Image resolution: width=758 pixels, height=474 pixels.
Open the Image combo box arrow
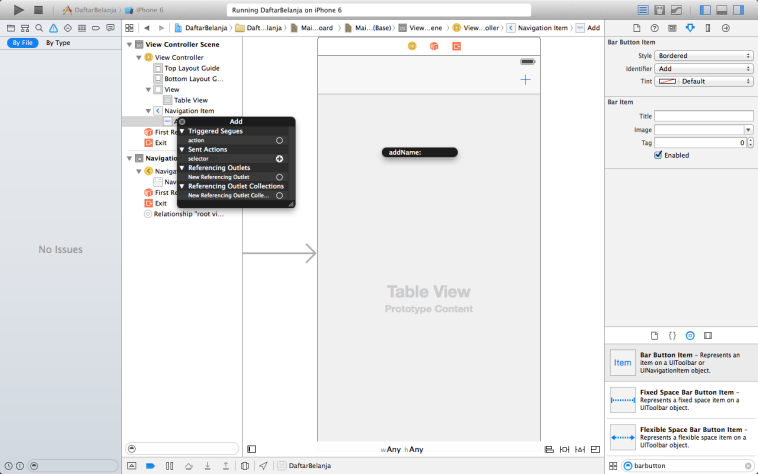pyautogui.click(x=748, y=129)
